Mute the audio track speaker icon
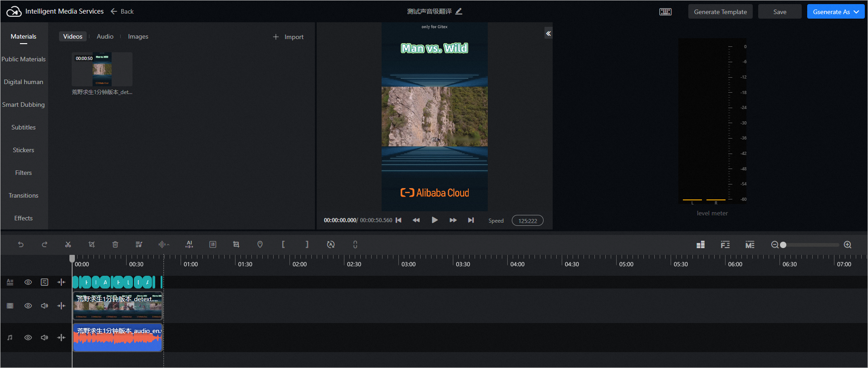Image resolution: width=868 pixels, height=368 pixels. coord(44,338)
